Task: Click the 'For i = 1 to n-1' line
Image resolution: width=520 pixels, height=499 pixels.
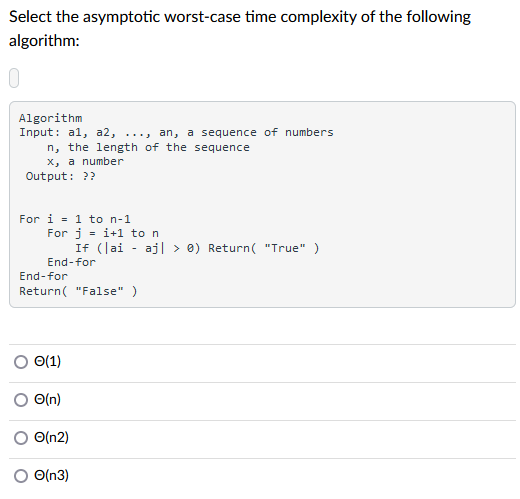Action: tap(75, 219)
